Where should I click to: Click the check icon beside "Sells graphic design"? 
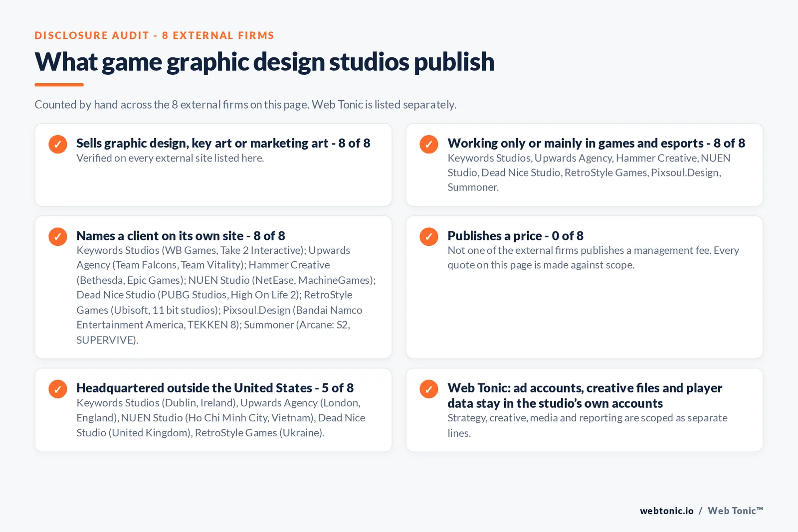(x=58, y=144)
